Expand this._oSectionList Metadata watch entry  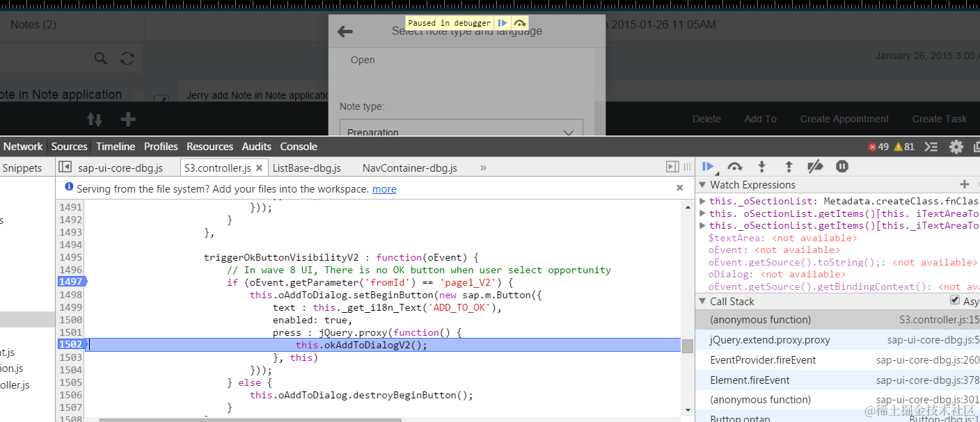(702, 202)
